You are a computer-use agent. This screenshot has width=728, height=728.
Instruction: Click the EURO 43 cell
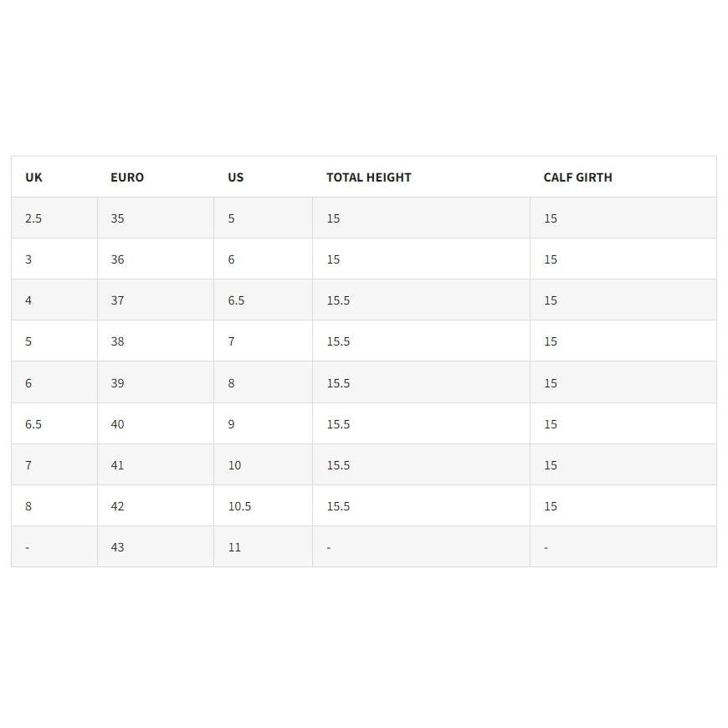(x=117, y=547)
